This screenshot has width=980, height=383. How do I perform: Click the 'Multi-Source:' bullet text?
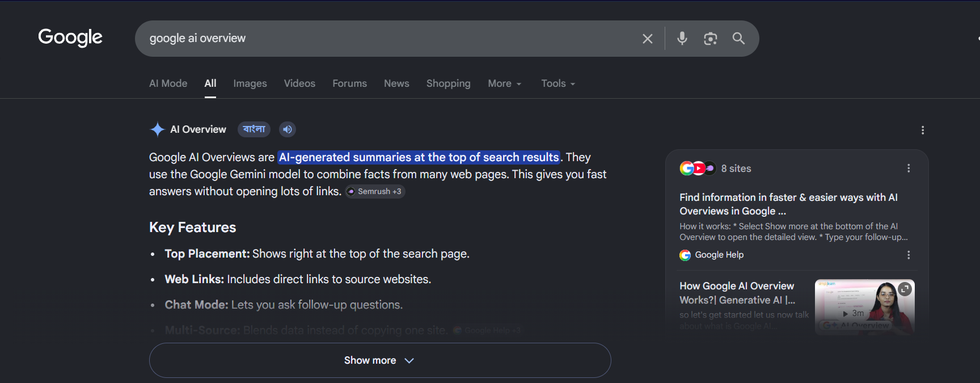[202, 330]
